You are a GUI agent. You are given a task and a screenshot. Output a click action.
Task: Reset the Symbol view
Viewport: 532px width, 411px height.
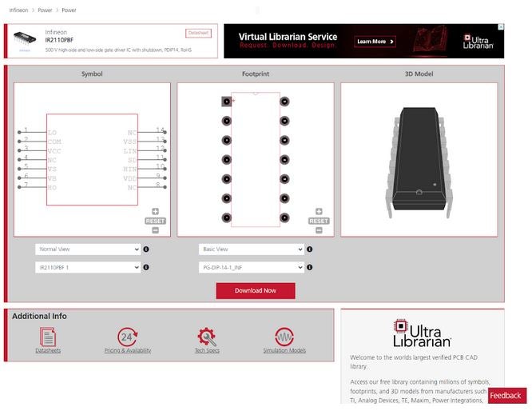(x=155, y=221)
